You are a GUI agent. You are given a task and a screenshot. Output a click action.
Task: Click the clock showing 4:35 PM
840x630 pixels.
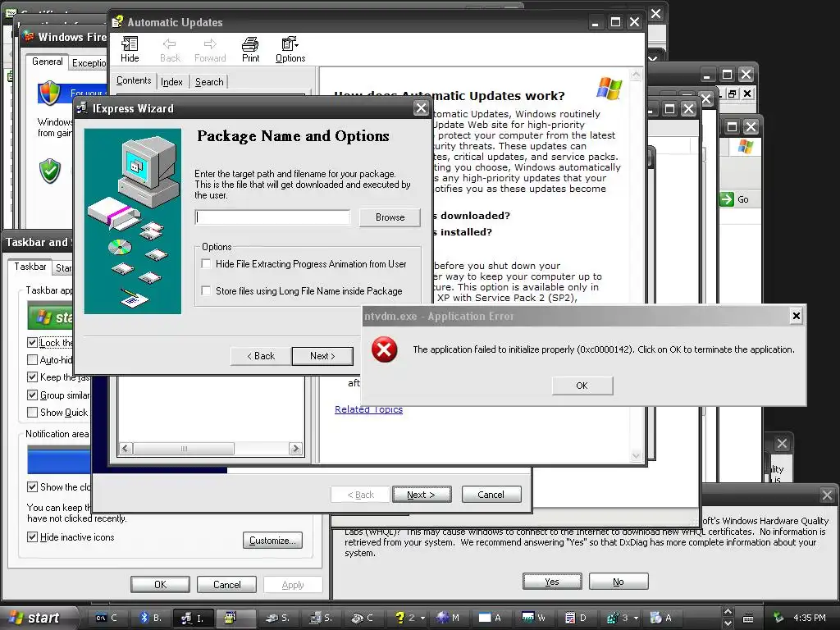point(810,618)
